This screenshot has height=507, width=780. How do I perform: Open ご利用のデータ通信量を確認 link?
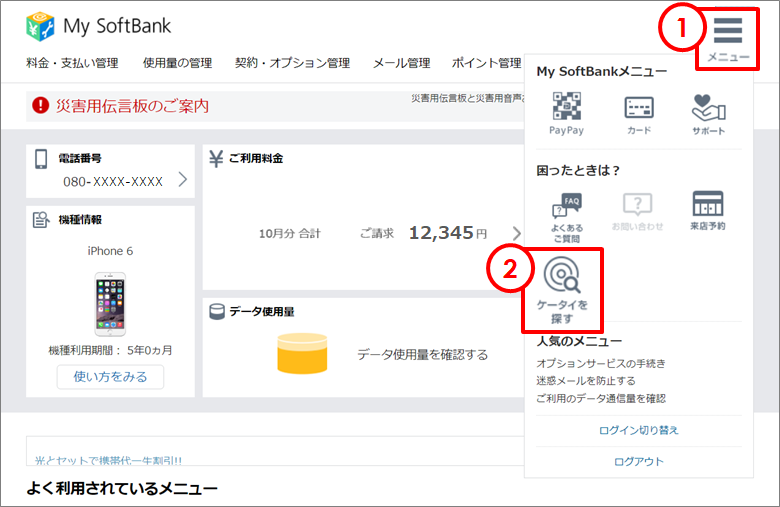(x=601, y=399)
